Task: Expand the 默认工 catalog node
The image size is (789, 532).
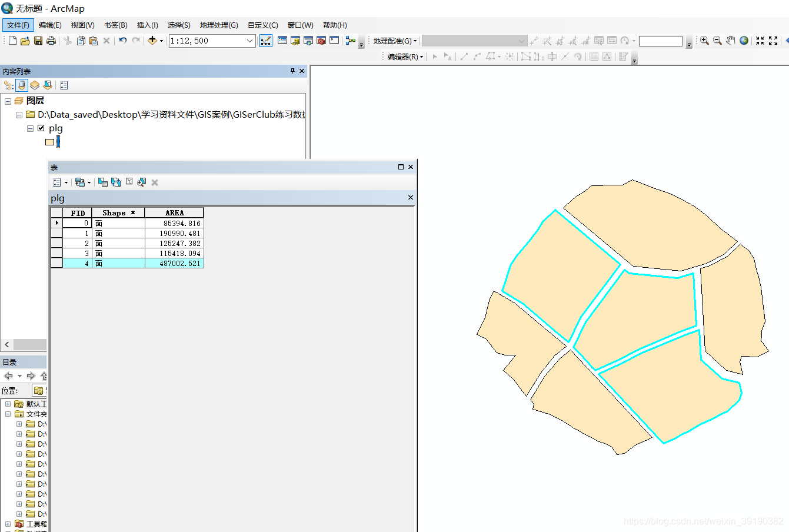Action: tap(8, 404)
